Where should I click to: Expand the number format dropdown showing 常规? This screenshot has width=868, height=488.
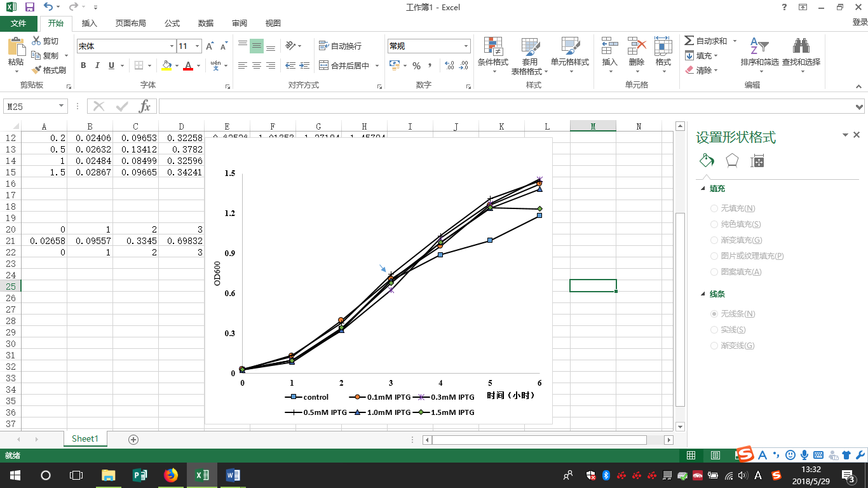click(466, 46)
